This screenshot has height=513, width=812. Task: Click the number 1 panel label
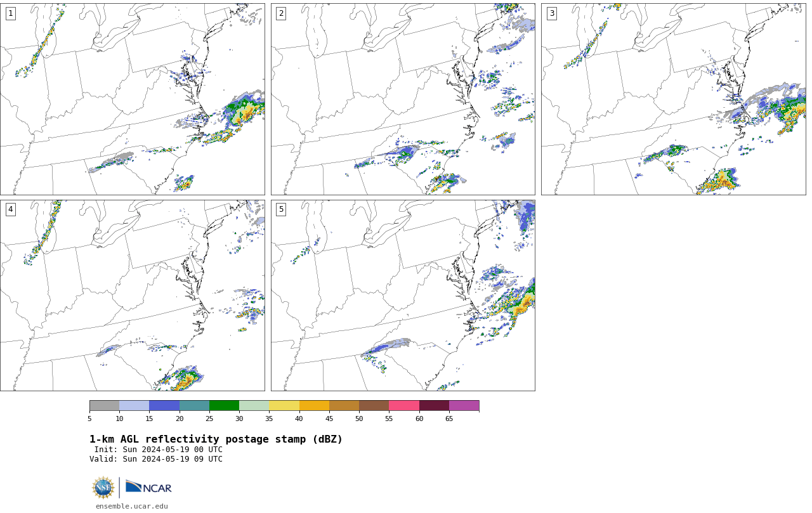pyautogui.click(x=11, y=13)
